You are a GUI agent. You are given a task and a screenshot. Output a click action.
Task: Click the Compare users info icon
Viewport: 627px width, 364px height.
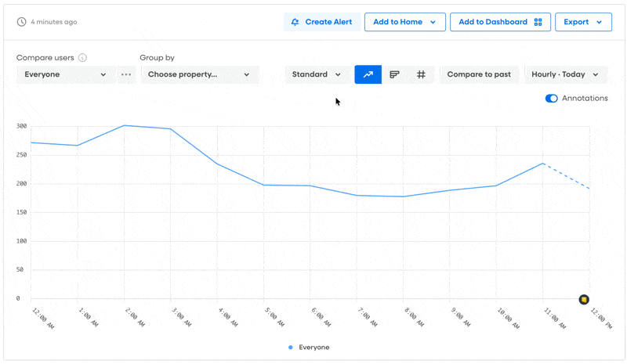click(83, 58)
